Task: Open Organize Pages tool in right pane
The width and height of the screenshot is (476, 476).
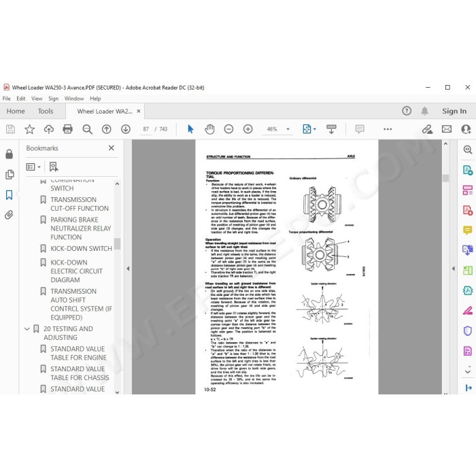Action: coord(468,190)
